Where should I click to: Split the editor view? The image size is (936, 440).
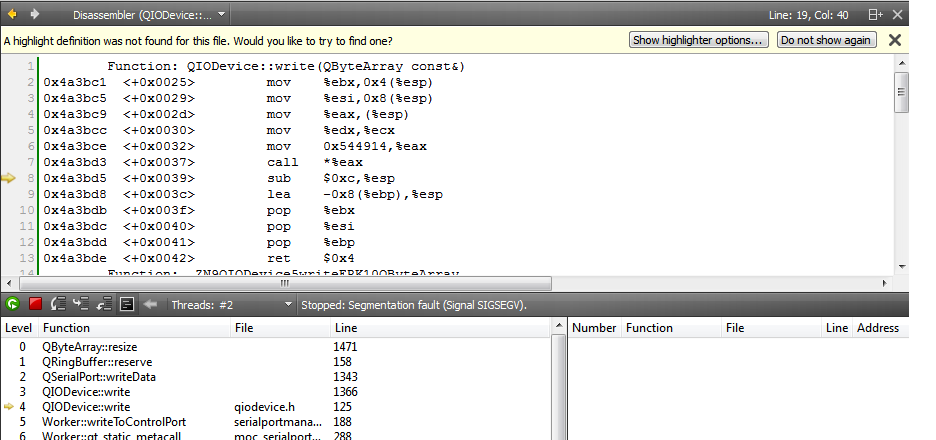[x=875, y=15]
